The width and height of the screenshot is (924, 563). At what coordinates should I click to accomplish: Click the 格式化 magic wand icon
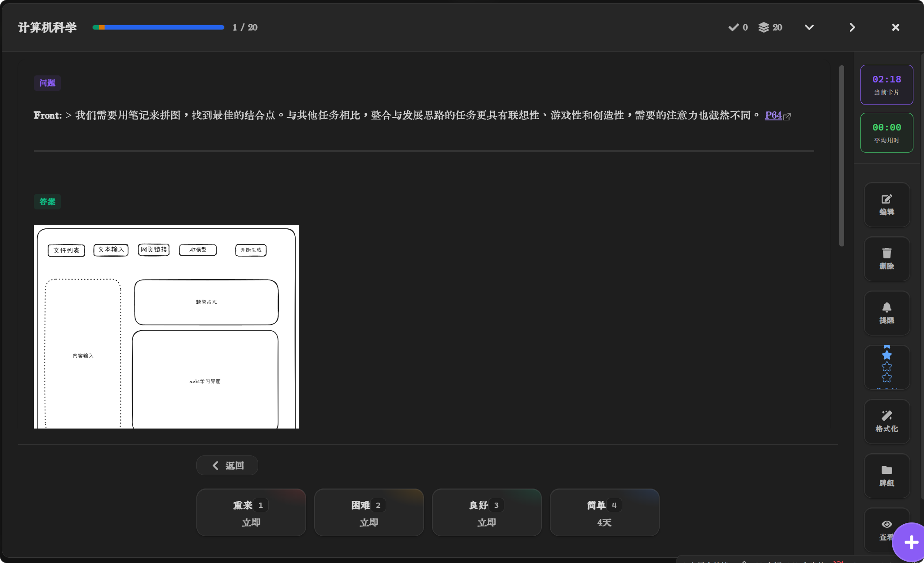886,421
